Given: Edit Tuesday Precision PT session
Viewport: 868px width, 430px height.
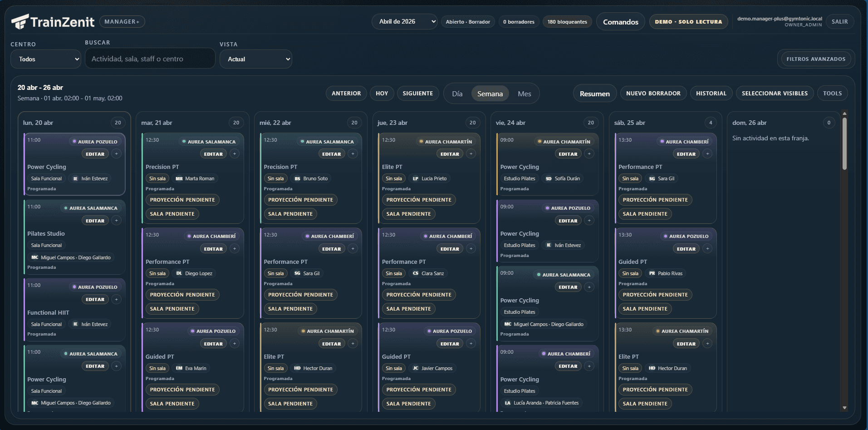Looking at the screenshot, I should [213, 154].
